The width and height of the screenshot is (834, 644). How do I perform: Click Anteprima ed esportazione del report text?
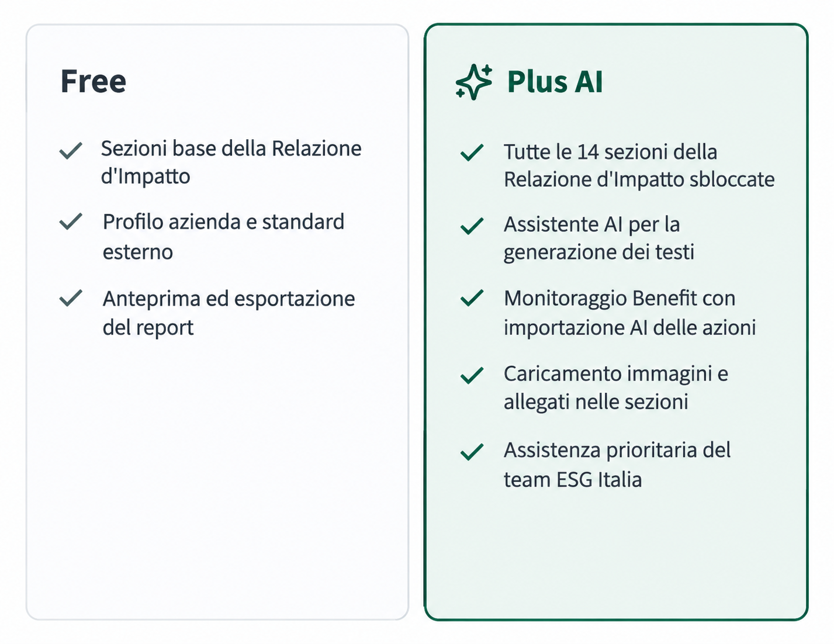click(229, 313)
